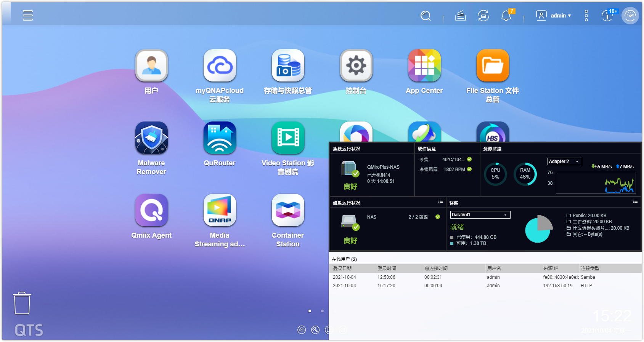This screenshot has height=342, width=644.
Task: Show event notifications bell
Action: tap(506, 16)
